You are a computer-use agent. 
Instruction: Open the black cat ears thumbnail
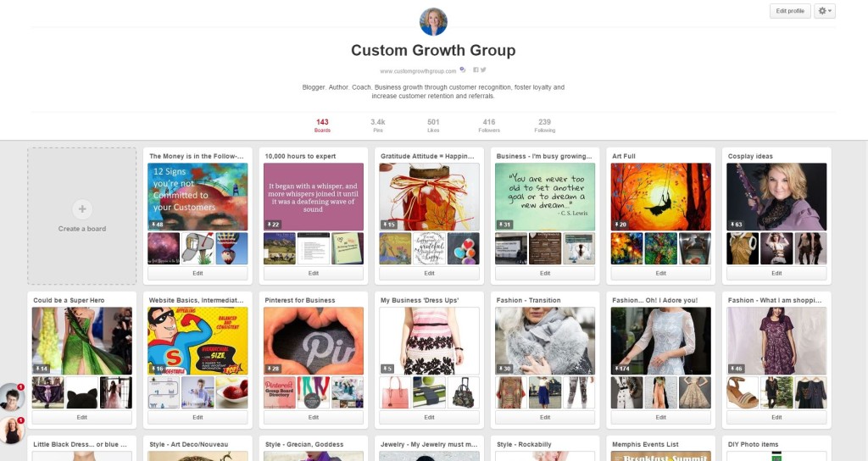(82, 392)
